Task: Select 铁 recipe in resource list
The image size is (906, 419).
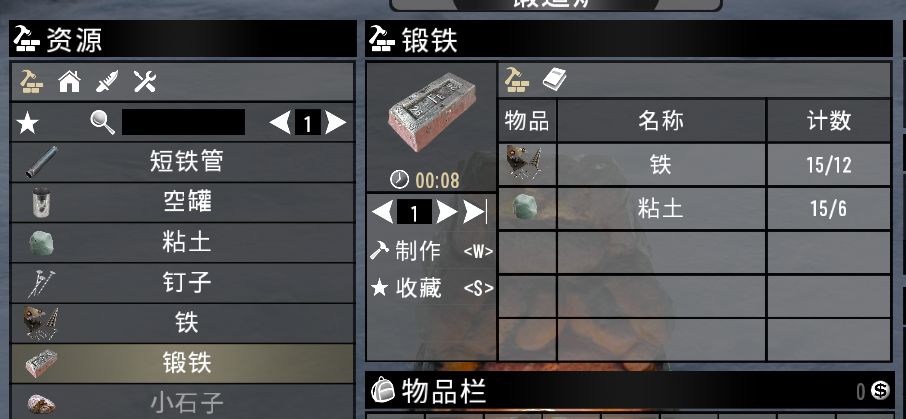Action: tap(183, 324)
